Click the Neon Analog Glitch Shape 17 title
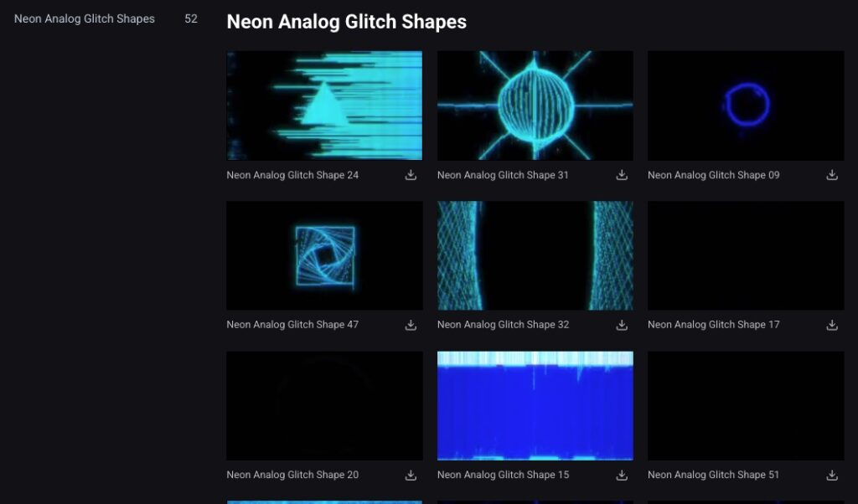 coord(713,325)
